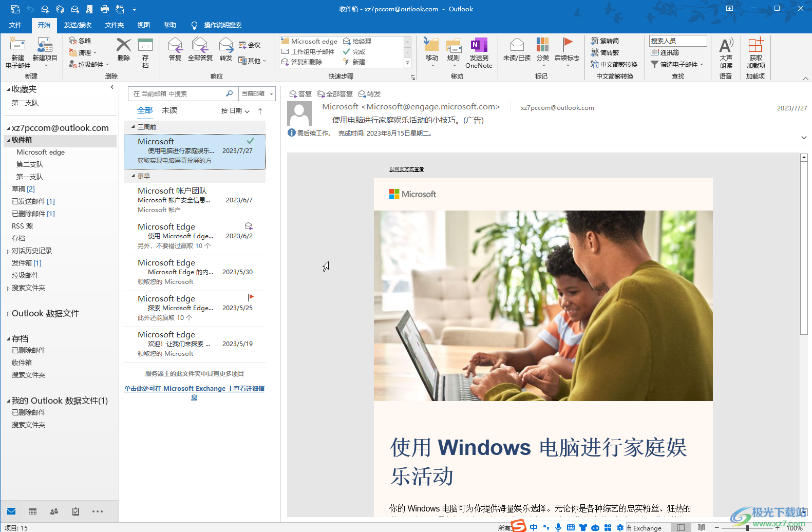The width and height of the screenshot is (812, 532).
Task: Open the Help tab
Action: (x=169, y=25)
